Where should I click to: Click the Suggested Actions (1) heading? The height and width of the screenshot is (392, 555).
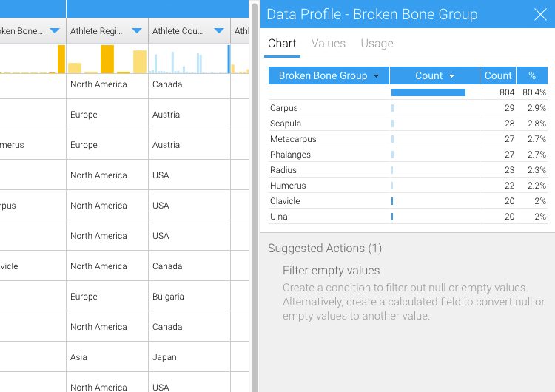[325, 249]
